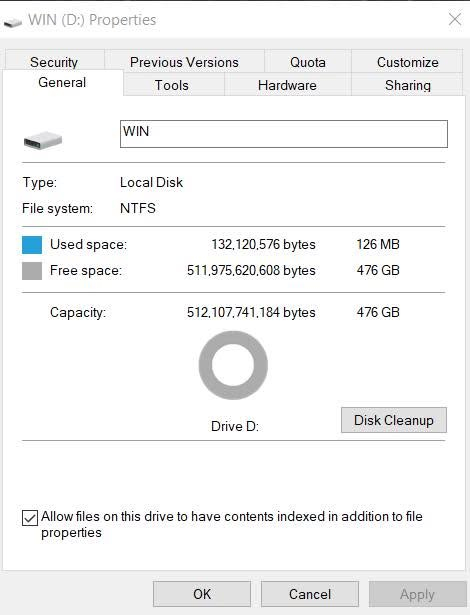Screen dimensions: 470x615
Task: Switch to the Tools tab
Action: tap(172, 85)
